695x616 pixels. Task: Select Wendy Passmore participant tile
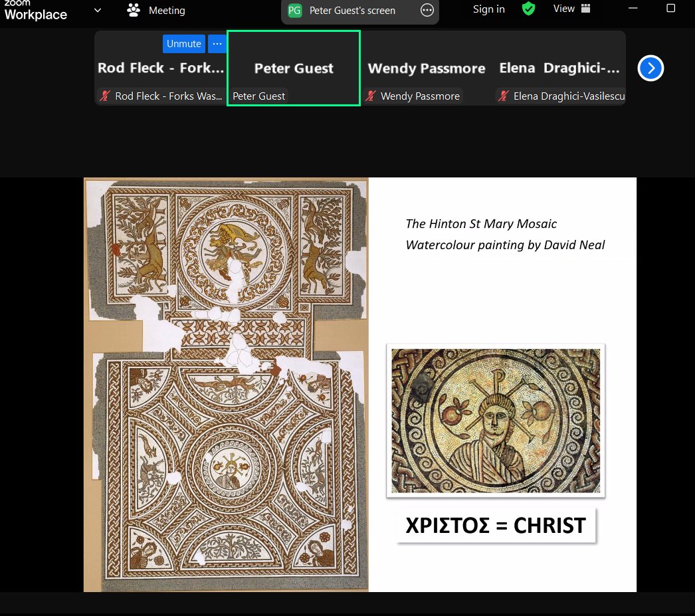[x=427, y=68]
